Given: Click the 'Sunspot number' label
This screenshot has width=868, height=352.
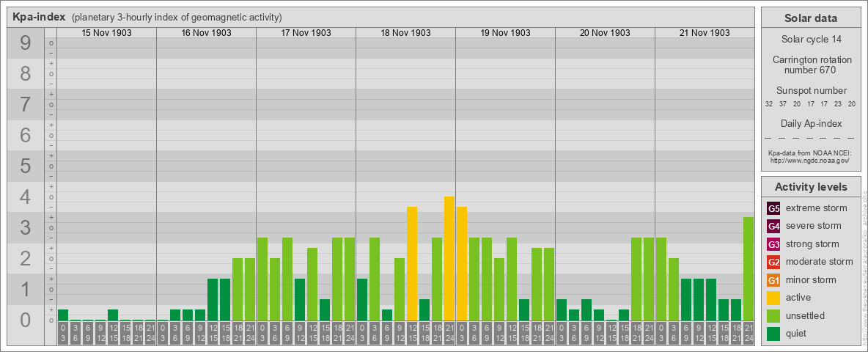Looking at the screenshot, I should (810, 90).
